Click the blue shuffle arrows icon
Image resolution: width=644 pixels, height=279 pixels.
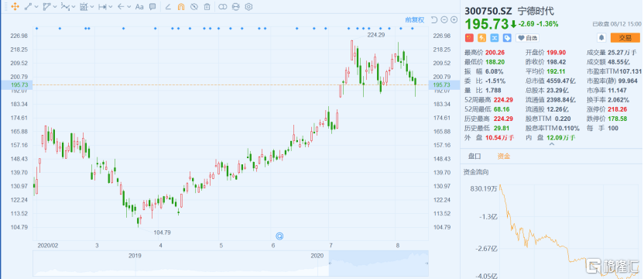[x=495, y=38]
